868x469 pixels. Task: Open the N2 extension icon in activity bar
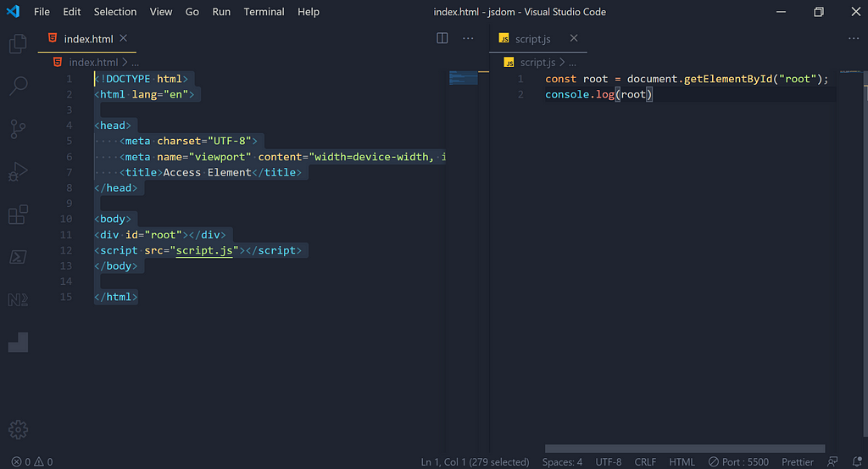coord(18,299)
